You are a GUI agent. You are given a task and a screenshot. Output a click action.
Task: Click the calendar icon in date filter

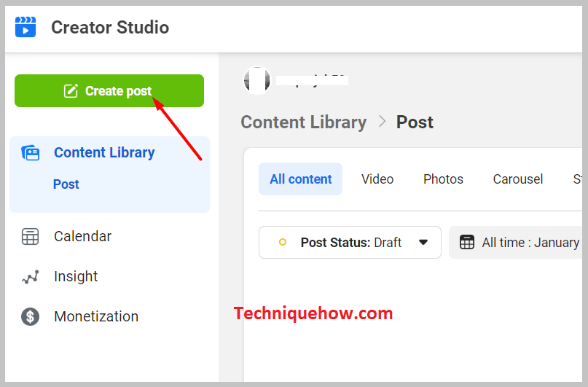coord(467,242)
